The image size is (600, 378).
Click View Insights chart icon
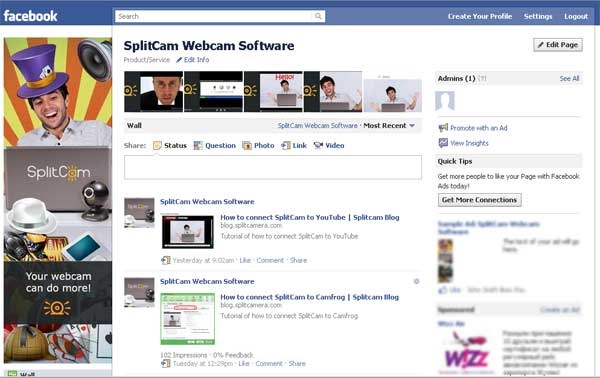443,143
